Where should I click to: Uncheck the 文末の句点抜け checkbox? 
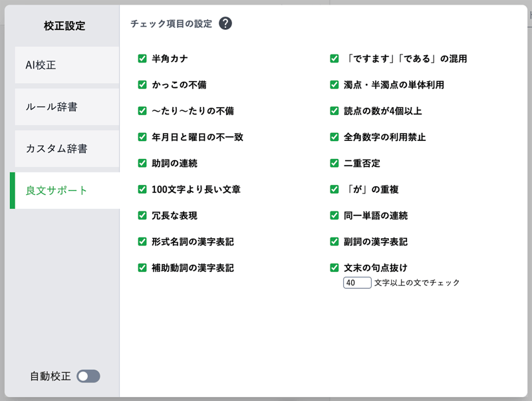[x=334, y=268]
